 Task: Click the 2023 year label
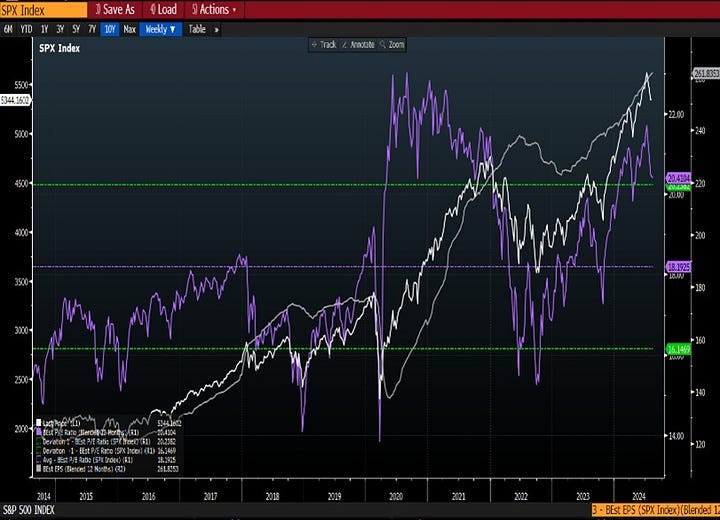[x=583, y=496]
